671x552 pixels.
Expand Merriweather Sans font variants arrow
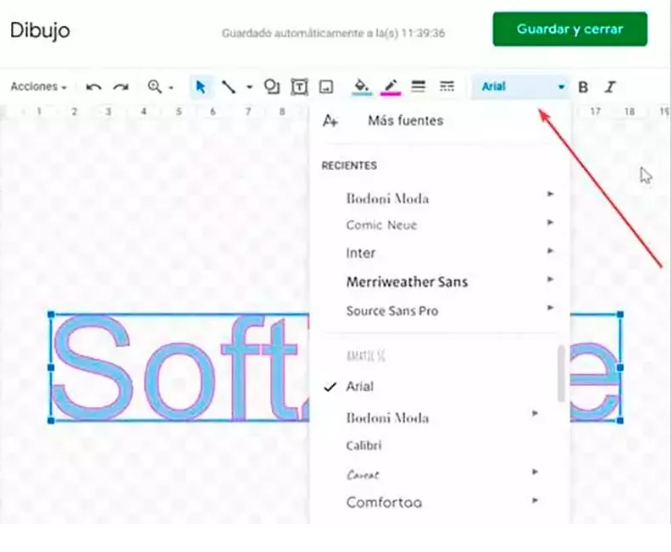click(550, 281)
